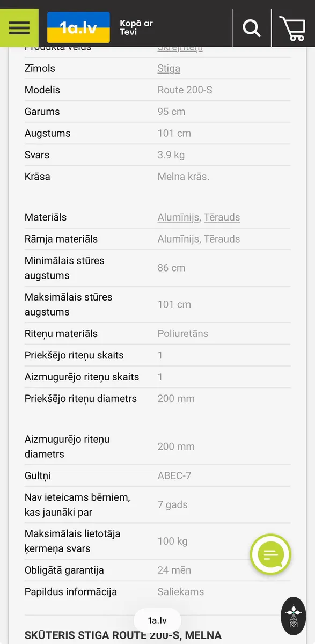Select the Poliuretāns wheel material value
This screenshot has width=315, height=644.
[x=183, y=334]
